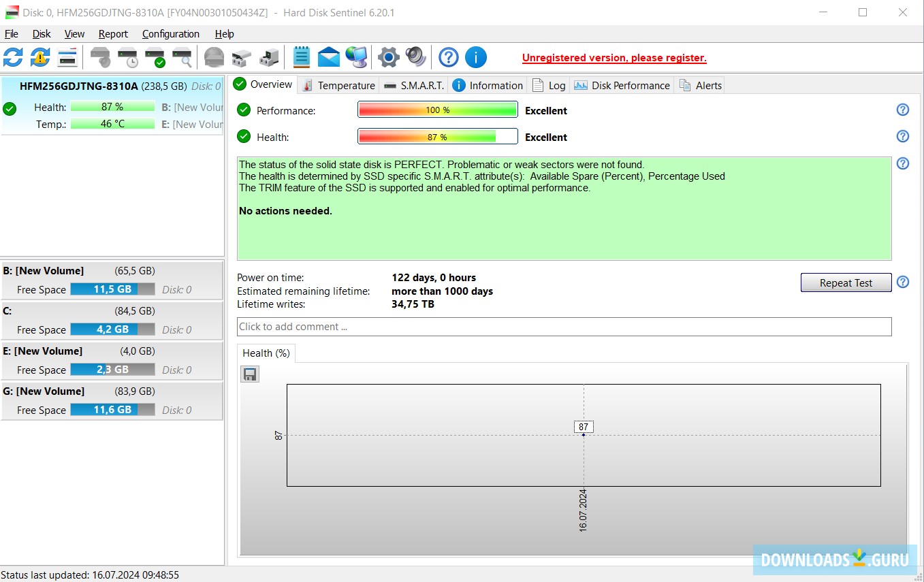
Task: Open the blue notepad report icon
Action: 301,57
